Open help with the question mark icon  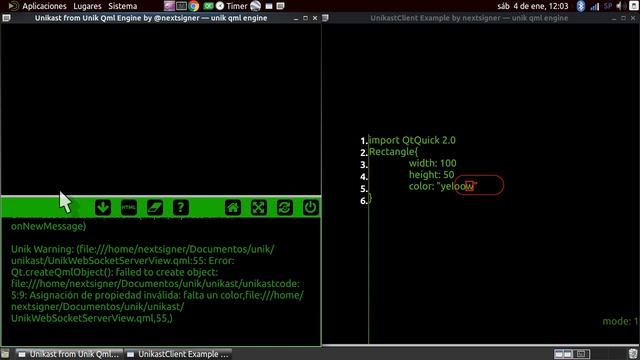coord(180,207)
